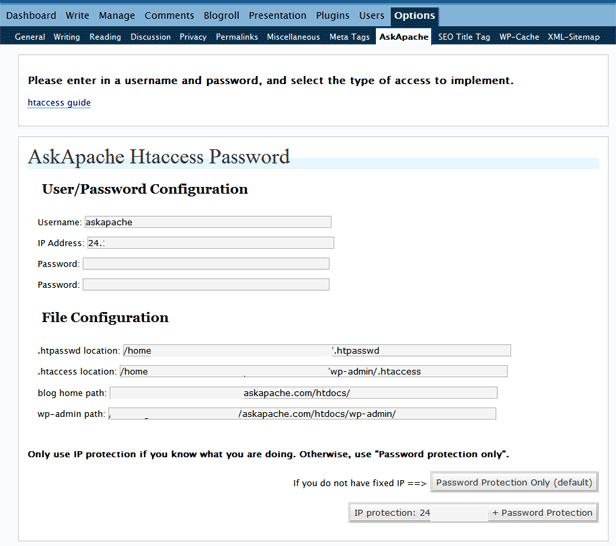This screenshot has width=616, height=546.
Task: Switch to the Meta Tags sub-tab
Action: tap(349, 37)
